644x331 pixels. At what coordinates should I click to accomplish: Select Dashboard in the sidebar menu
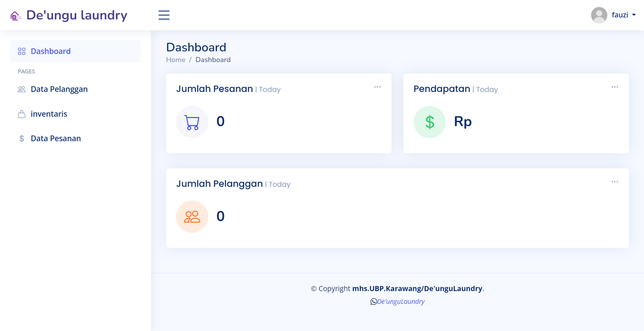(x=75, y=51)
